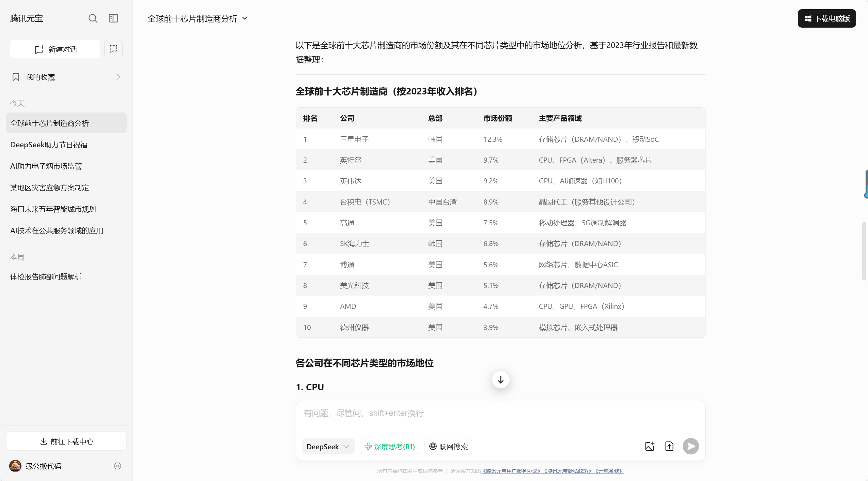The image size is (868, 481).
Task: Click 下载电脑版 download desktop button
Action: click(x=826, y=18)
